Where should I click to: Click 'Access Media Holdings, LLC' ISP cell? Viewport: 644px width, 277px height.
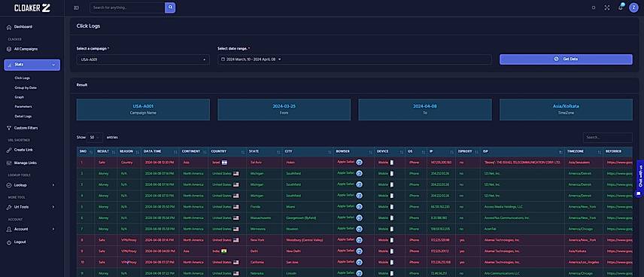tap(503, 207)
